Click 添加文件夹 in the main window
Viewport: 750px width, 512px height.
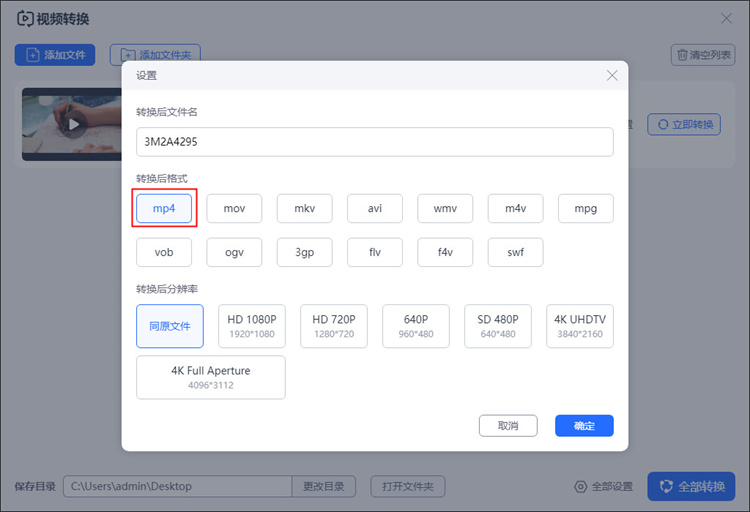click(x=155, y=55)
